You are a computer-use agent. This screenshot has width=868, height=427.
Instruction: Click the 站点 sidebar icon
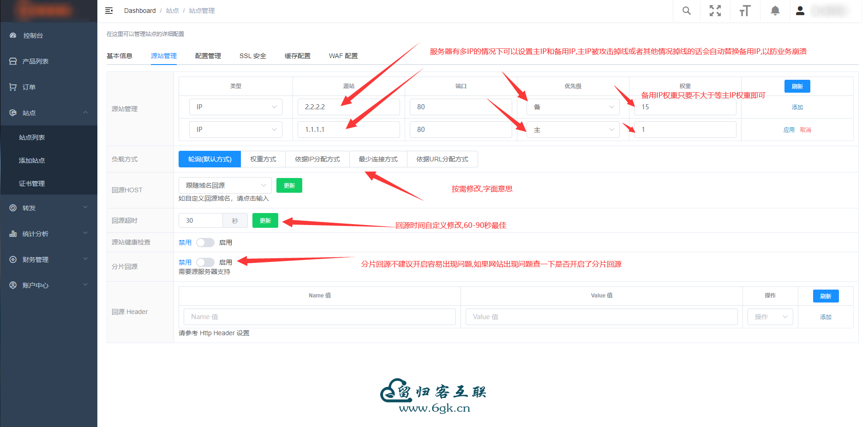[x=13, y=113]
